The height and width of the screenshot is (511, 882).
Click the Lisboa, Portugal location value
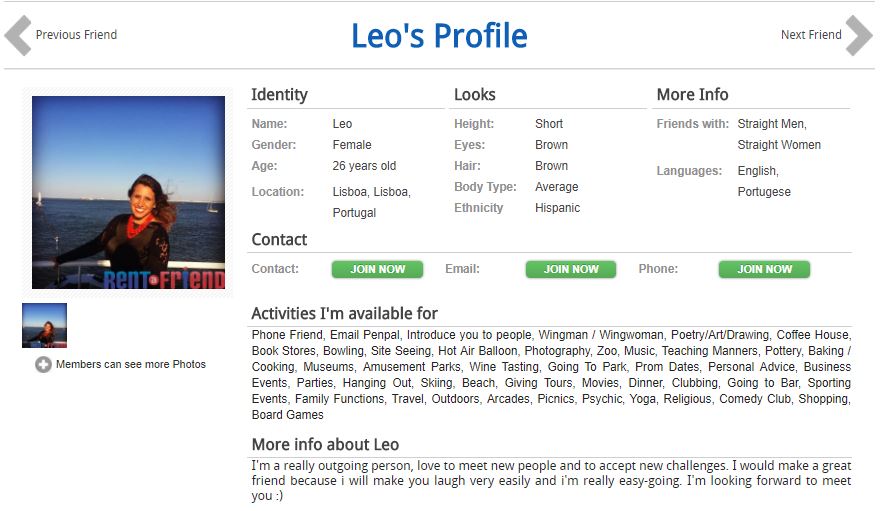point(372,202)
